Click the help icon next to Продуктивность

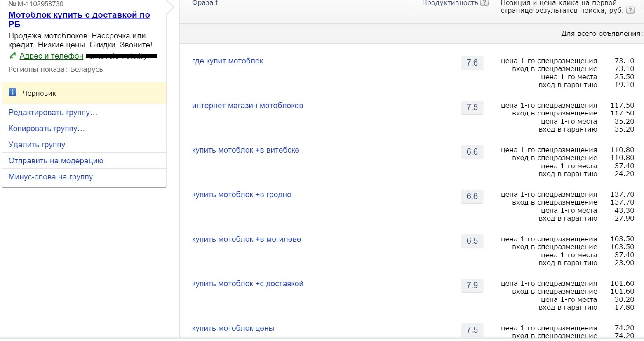(x=484, y=3)
